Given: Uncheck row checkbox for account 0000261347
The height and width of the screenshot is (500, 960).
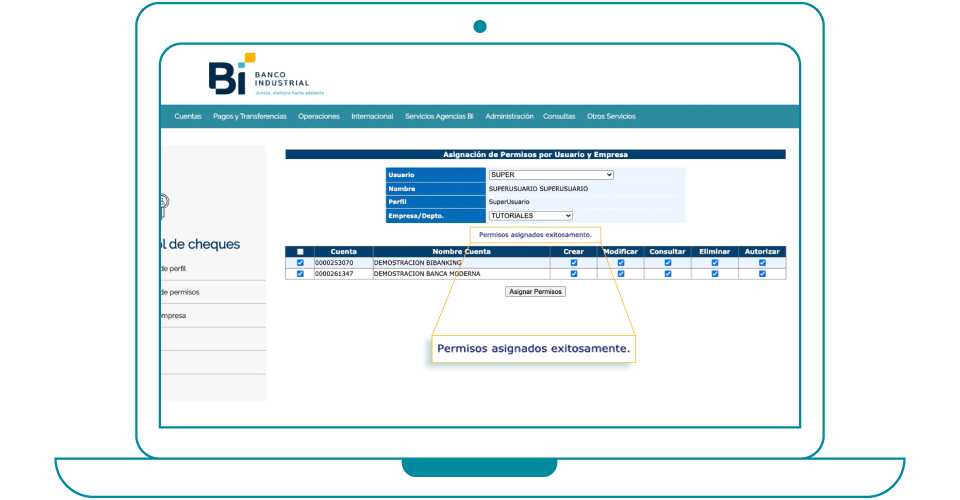Looking at the screenshot, I should coord(300,274).
